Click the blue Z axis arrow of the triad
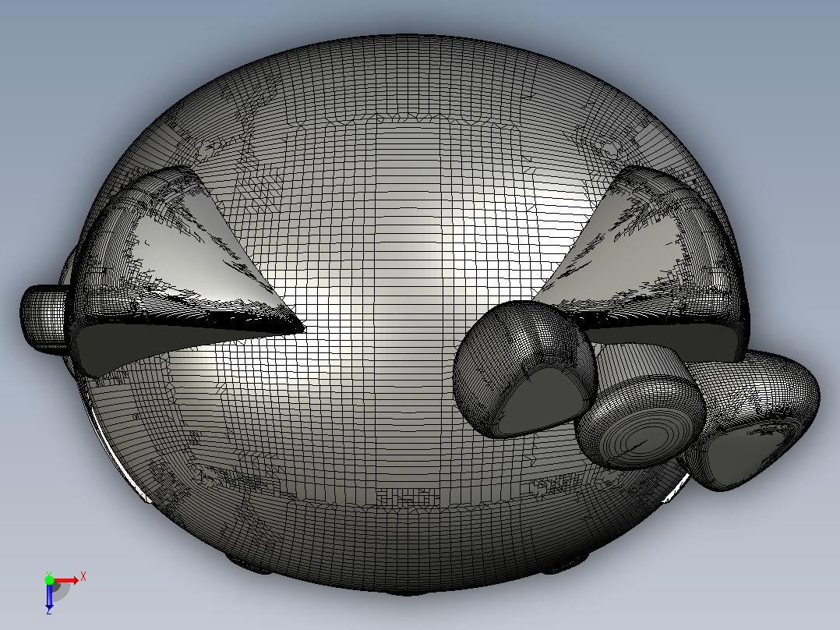The width and height of the screenshot is (840, 630). click(49, 596)
